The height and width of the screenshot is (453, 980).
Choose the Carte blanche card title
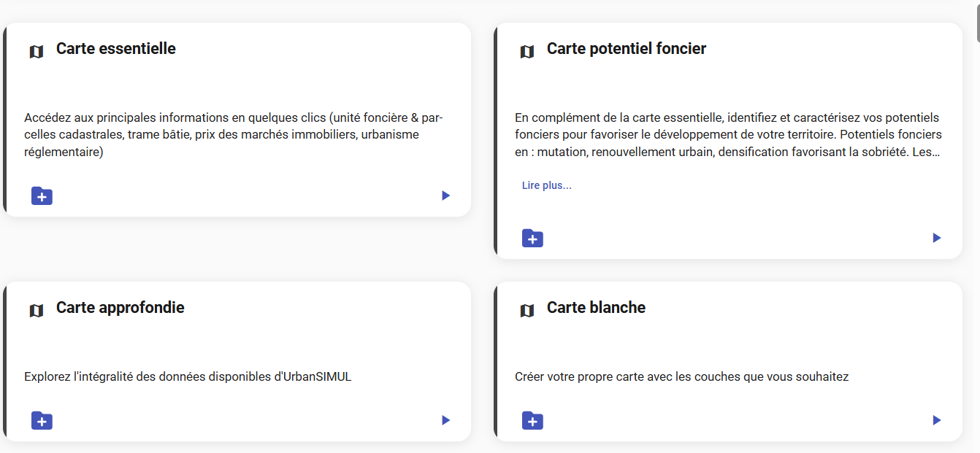pos(596,308)
